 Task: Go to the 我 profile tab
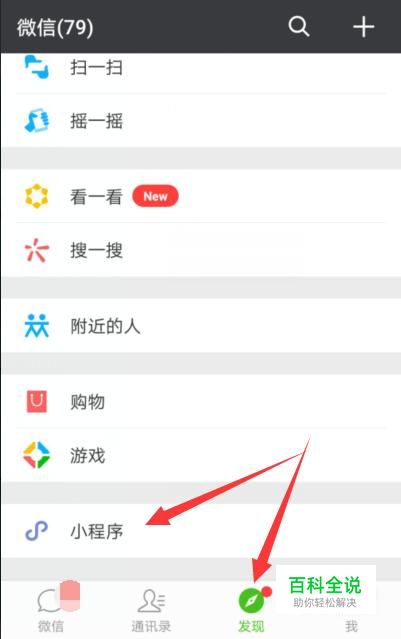coord(351,626)
